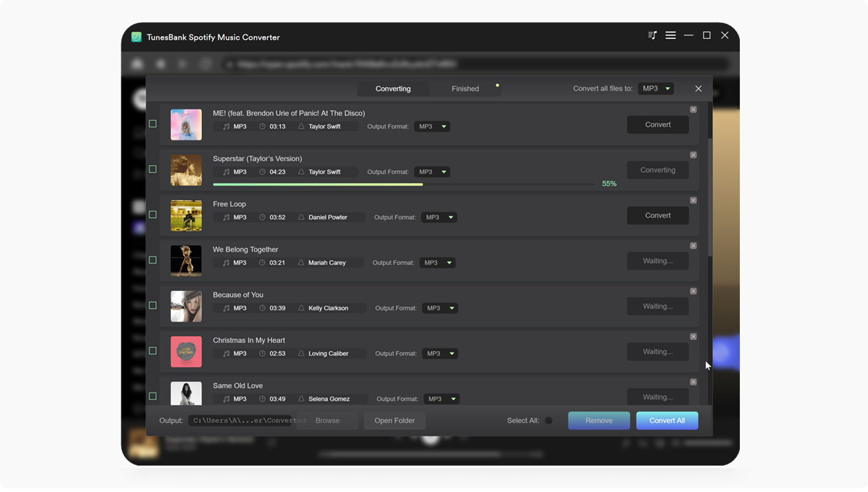Tick the checkbox for ME! track

(153, 124)
